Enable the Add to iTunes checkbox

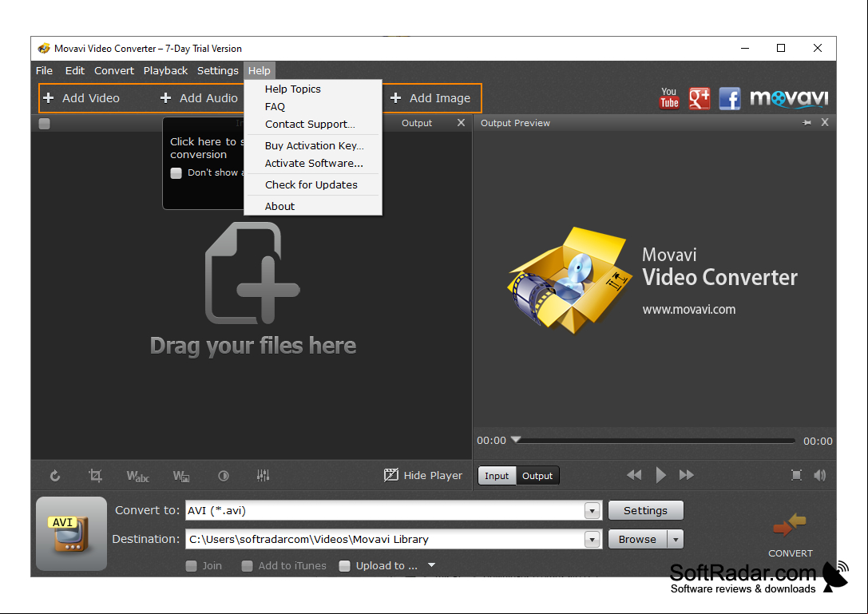tap(247, 566)
